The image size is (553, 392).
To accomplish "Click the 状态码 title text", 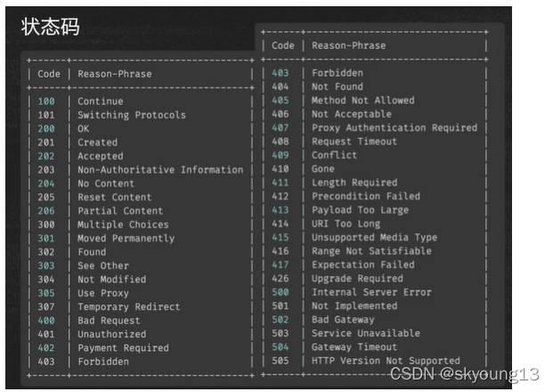I will click(x=51, y=27).
